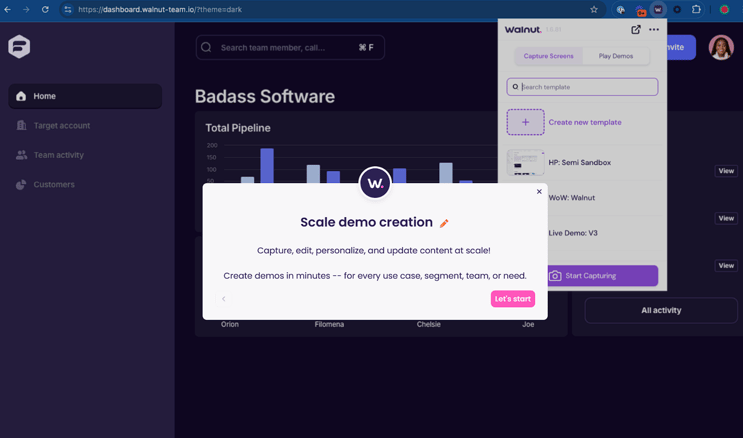Click the Badass Software heading
Screen dimensions: 743x438
coord(265,96)
